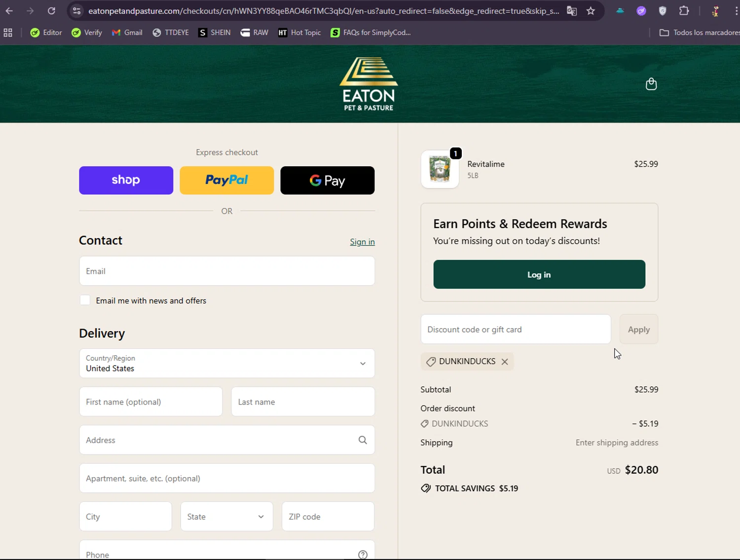Image resolution: width=740 pixels, height=560 pixels.
Task: Open the extensions puzzle icon
Action: pyautogui.click(x=684, y=11)
